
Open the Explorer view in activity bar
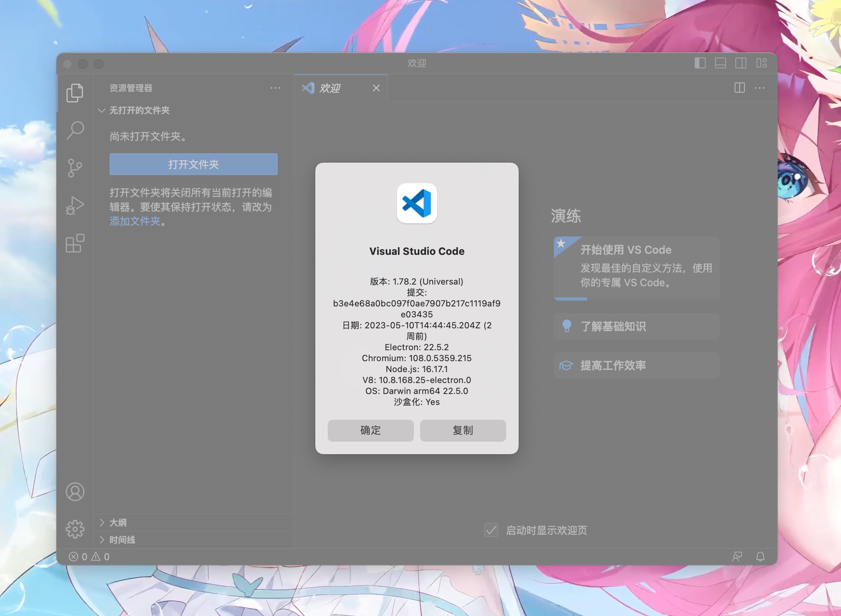[x=75, y=93]
